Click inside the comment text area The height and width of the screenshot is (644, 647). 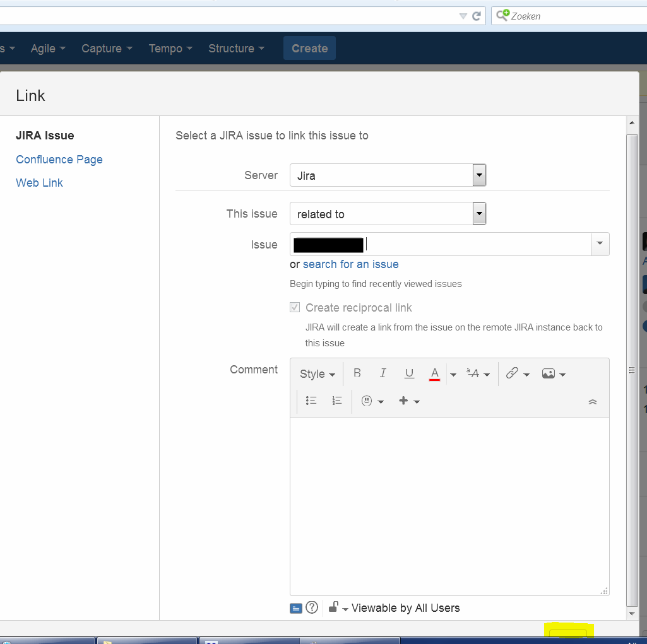click(449, 506)
